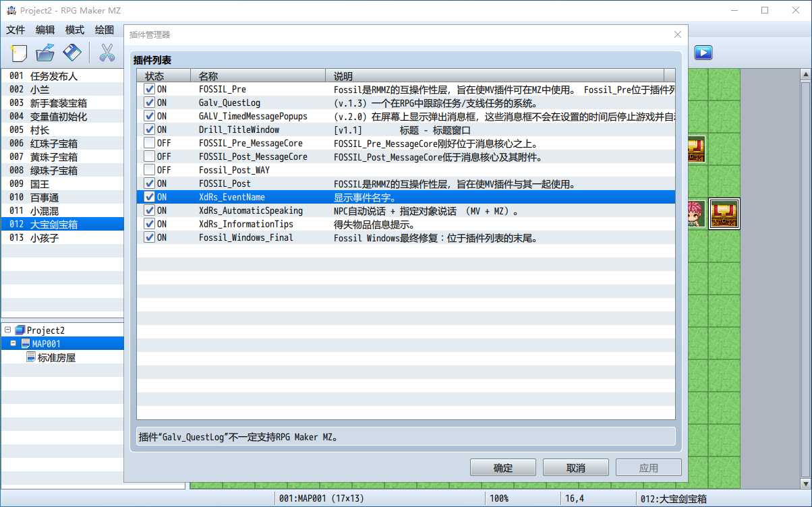Click the map's vertical scrollbar up arrow
The image size is (812, 507).
click(805, 74)
